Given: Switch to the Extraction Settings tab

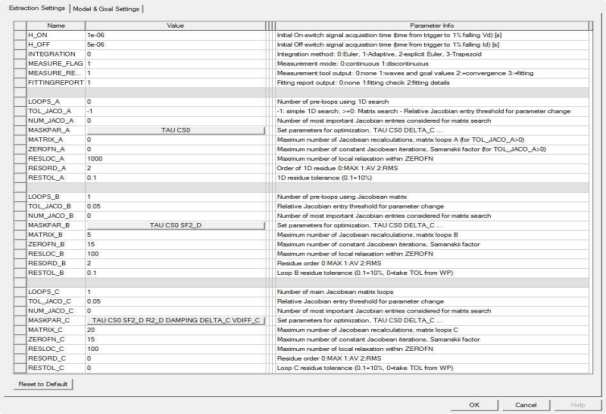Looking at the screenshot, I should click(x=37, y=8).
